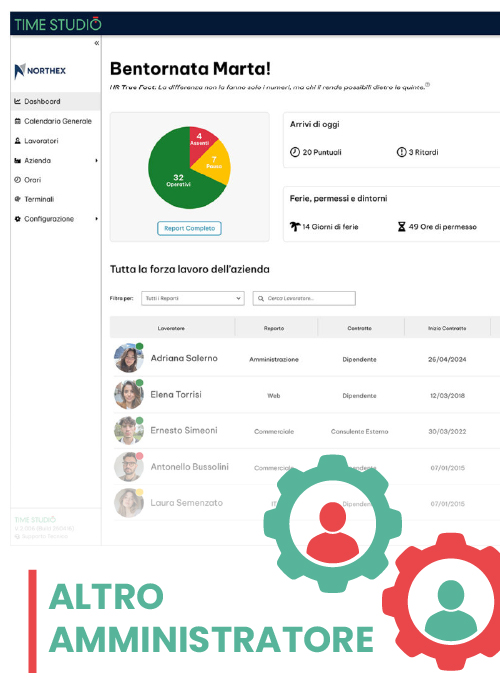Open Calendario Generale in the sidebar
The height and width of the screenshot is (700, 500).
click(x=58, y=121)
